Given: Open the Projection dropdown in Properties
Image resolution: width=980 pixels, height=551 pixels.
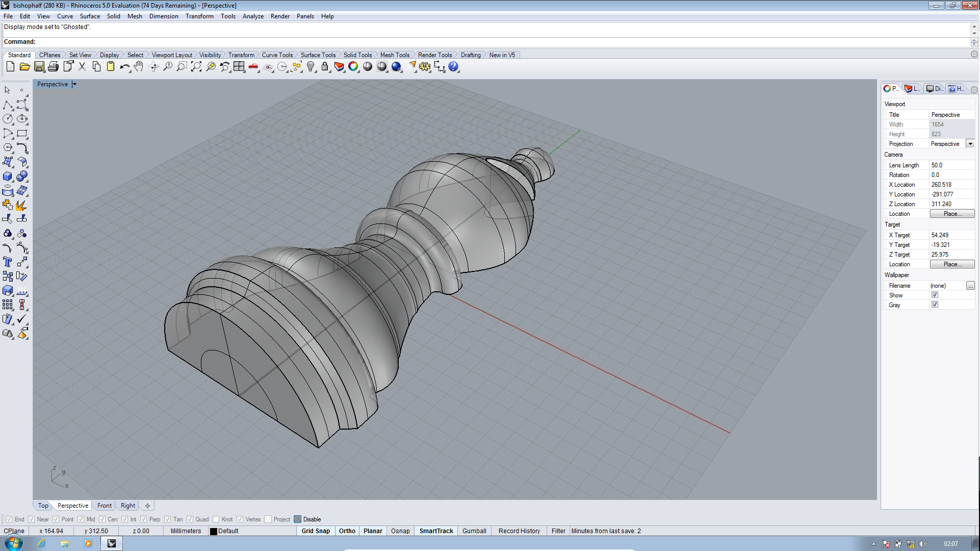Looking at the screenshot, I should point(970,144).
